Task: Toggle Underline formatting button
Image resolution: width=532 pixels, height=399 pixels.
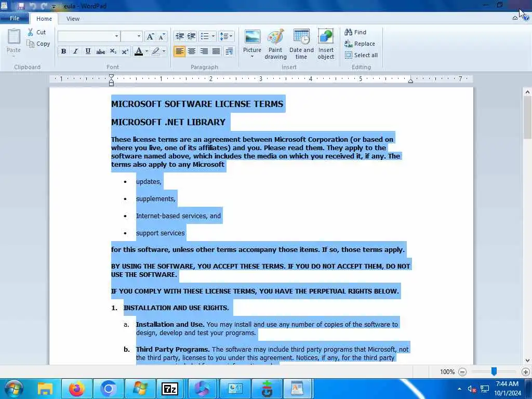Action: pyautogui.click(x=88, y=51)
